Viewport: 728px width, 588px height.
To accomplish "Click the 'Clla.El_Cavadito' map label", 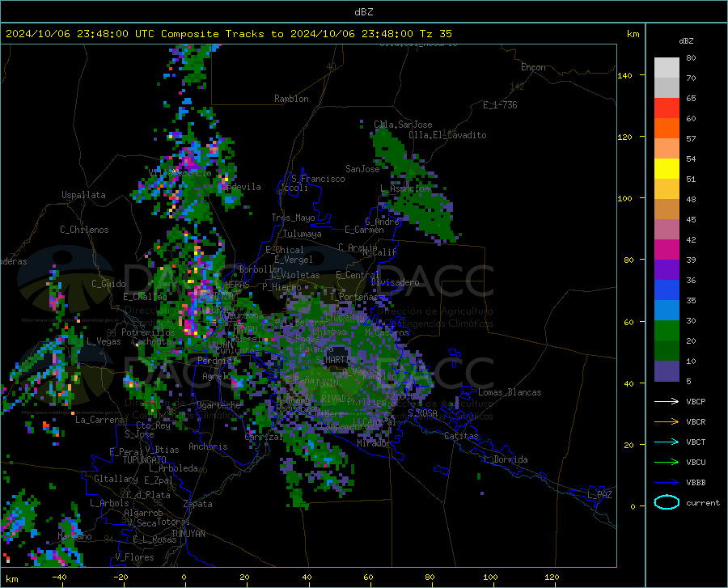I will [x=447, y=135].
